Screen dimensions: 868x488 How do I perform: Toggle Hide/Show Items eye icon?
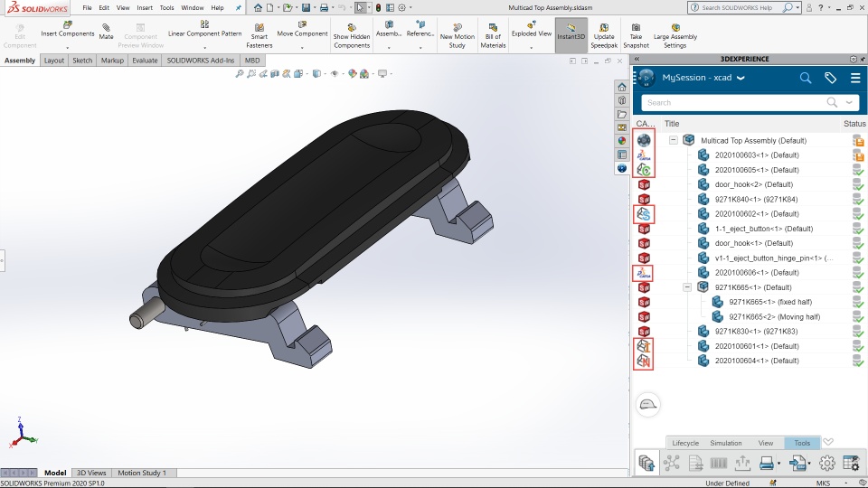335,73
